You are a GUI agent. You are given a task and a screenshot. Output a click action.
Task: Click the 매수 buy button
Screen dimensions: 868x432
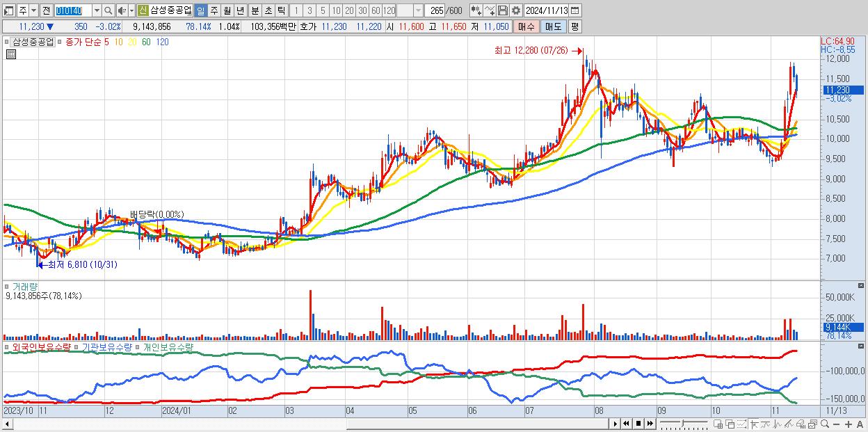[527, 26]
